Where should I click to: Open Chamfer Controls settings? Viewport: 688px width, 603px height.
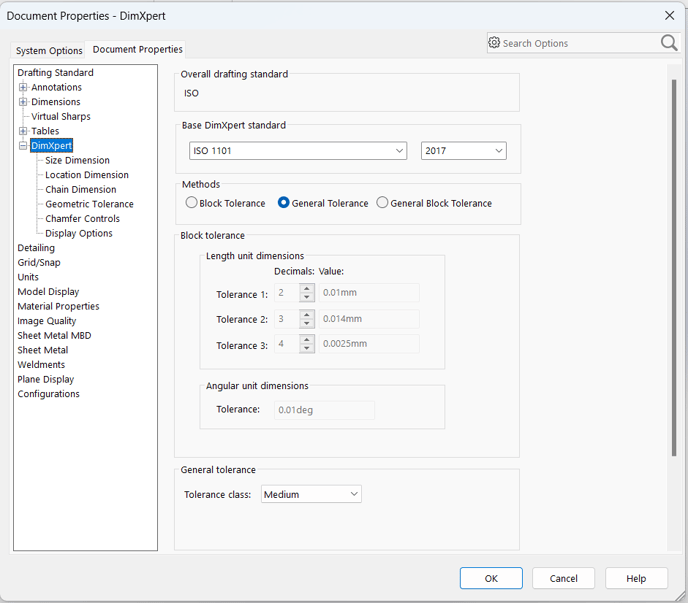point(82,219)
